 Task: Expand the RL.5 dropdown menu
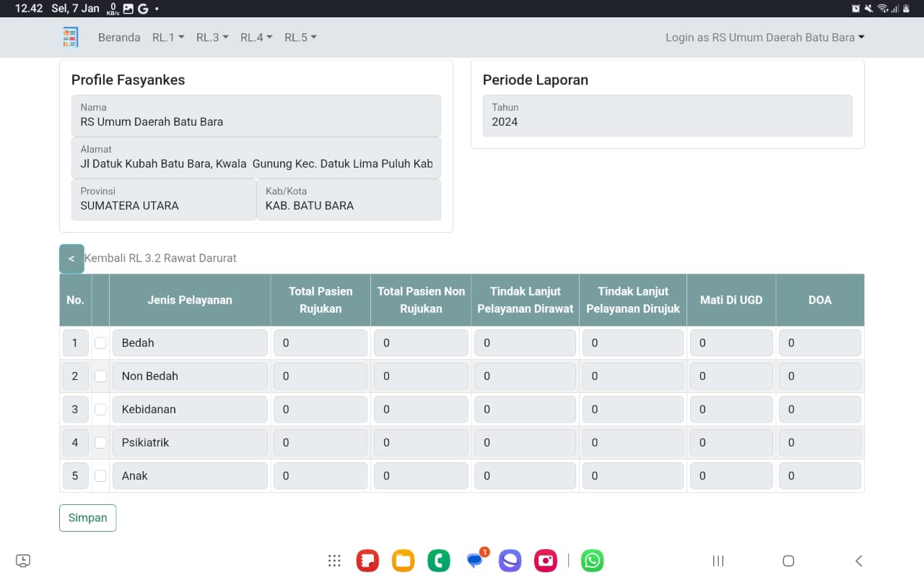(300, 38)
